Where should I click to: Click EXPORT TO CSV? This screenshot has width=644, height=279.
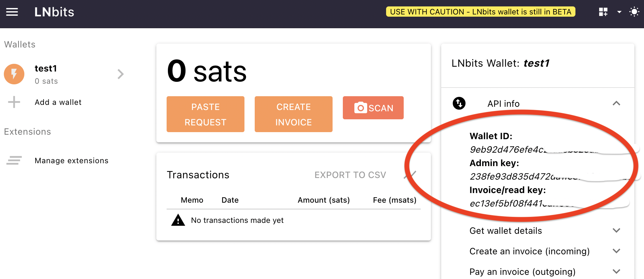point(351,175)
